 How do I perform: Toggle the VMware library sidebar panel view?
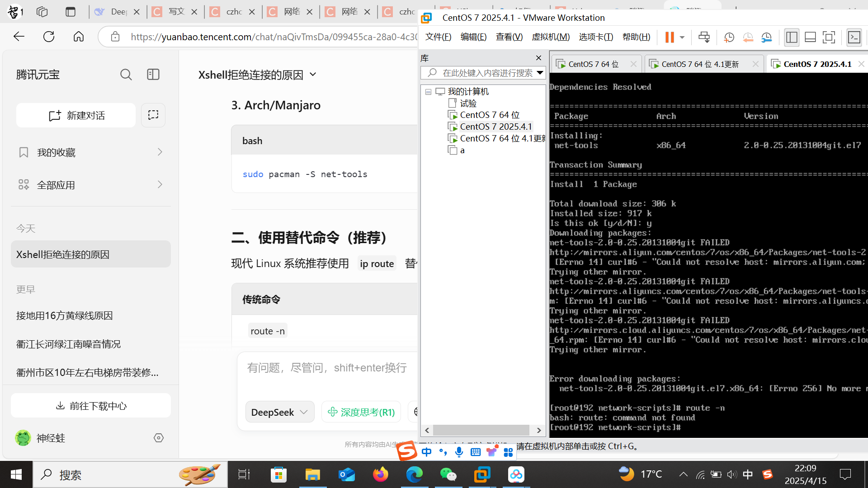click(792, 37)
